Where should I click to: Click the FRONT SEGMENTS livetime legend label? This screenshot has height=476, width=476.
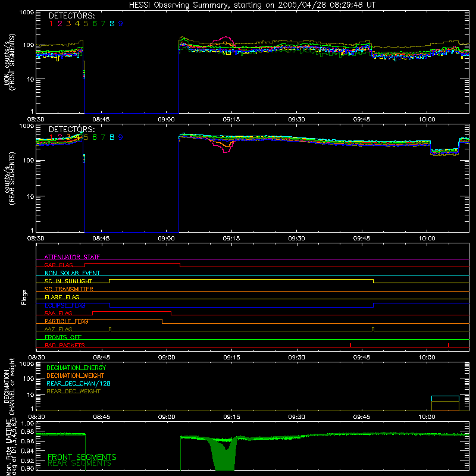coord(82,457)
